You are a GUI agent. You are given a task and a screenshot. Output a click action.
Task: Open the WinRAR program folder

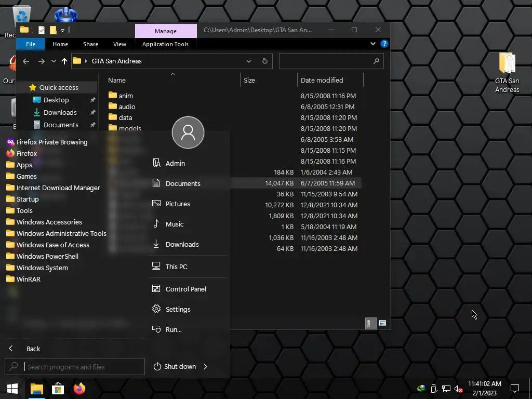point(23,279)
